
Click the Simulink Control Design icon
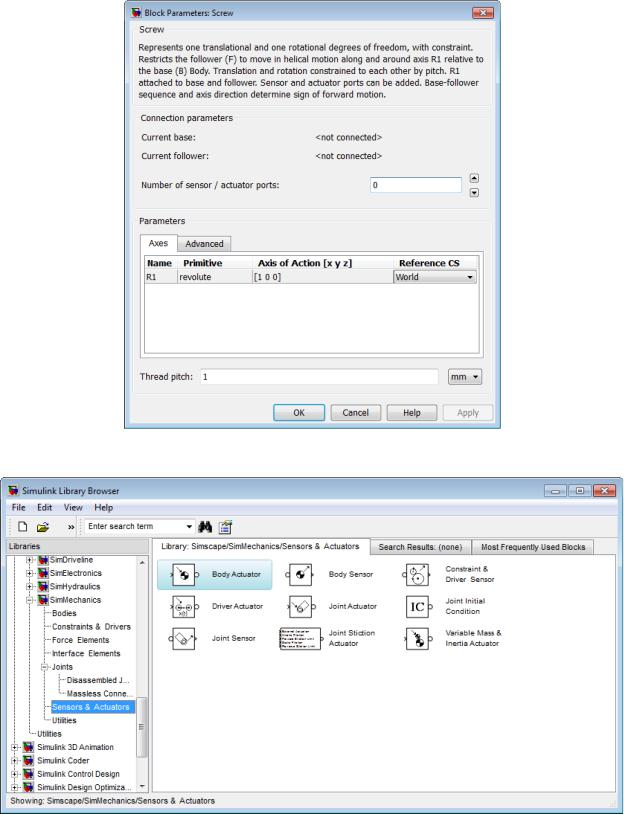(29, 774)
